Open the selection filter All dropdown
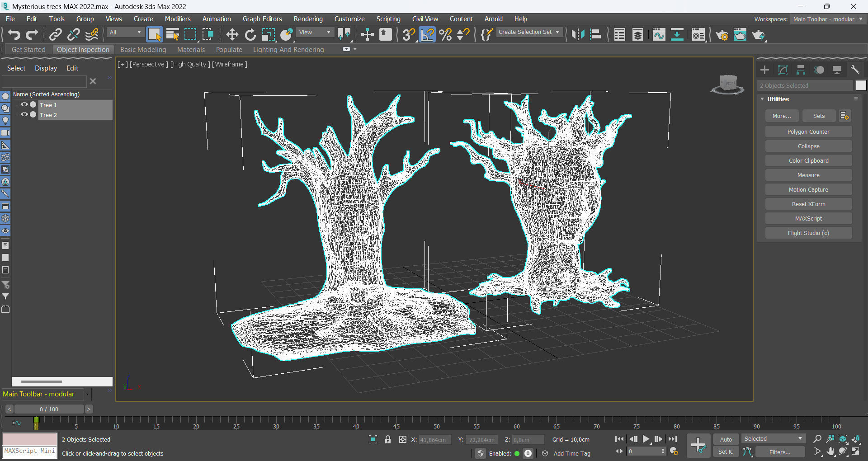 point(126,32)
